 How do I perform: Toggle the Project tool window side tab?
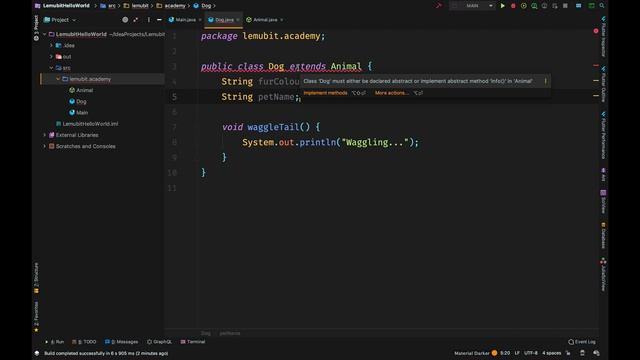pos(36,28)
